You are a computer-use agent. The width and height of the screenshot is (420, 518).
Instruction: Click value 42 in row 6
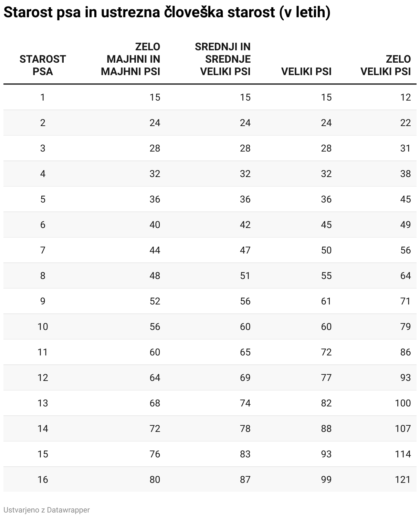pos(245,225)
